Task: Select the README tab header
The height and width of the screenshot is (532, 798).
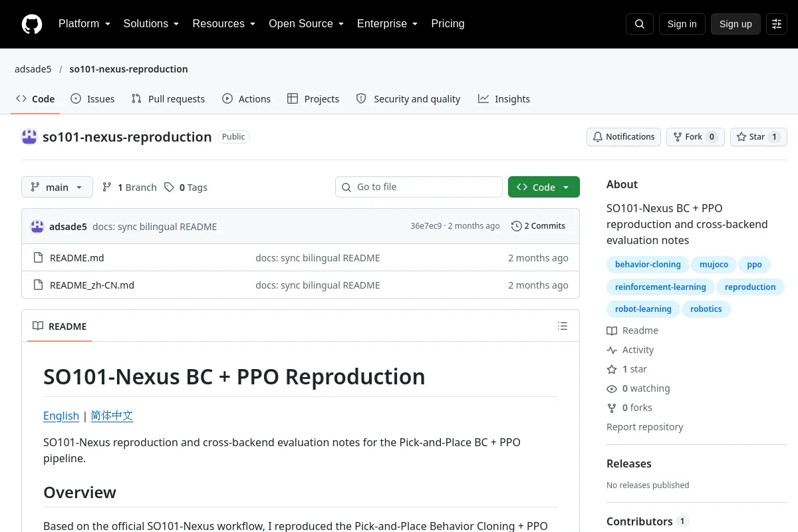Action: coord(60,327)
